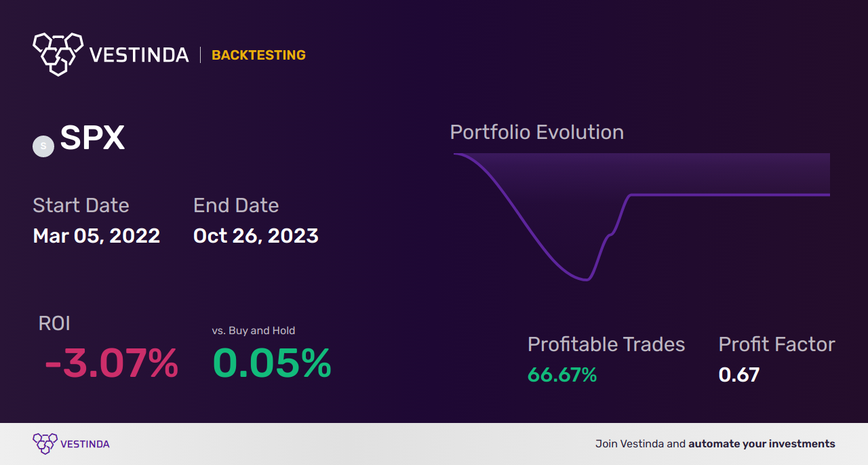
Task: Click the Profitable Trades 66.67% value
Action: 562,375
